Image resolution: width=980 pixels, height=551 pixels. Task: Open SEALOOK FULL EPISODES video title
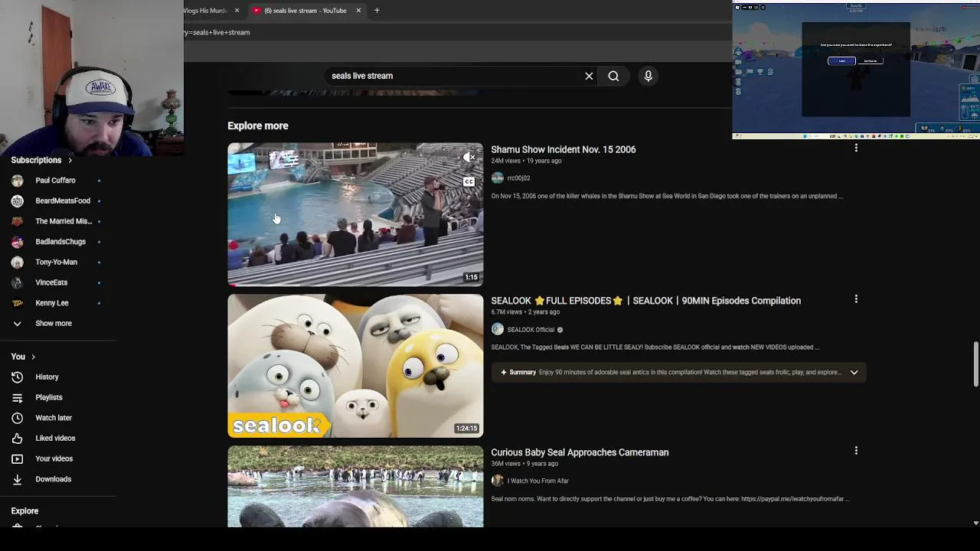[x=646, y=301]
